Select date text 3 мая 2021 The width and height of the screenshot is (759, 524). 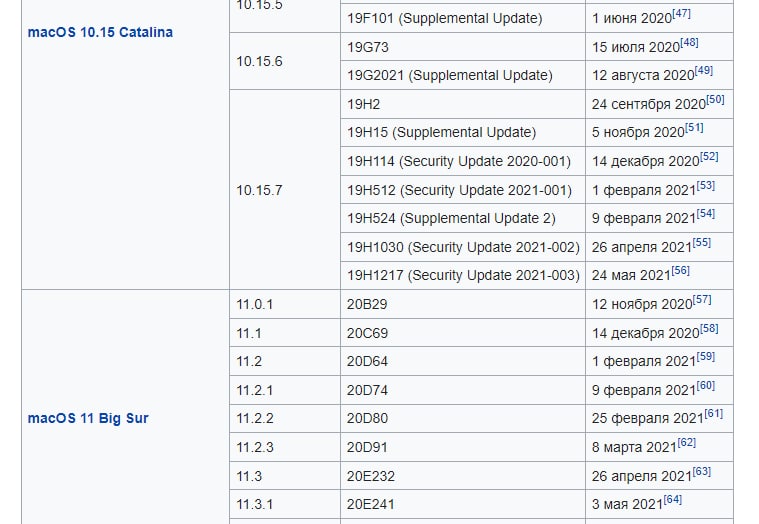[x=627, y=505]
